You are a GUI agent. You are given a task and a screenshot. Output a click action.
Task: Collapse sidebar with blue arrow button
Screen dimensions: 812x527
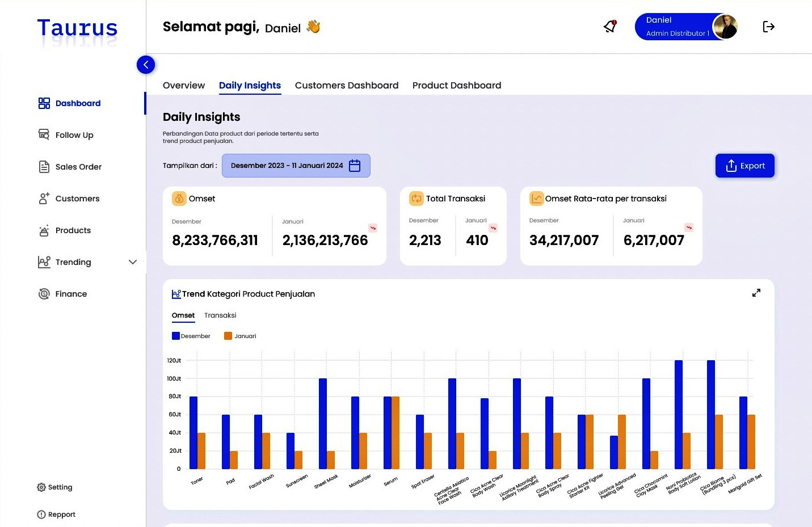coord(146,65)
